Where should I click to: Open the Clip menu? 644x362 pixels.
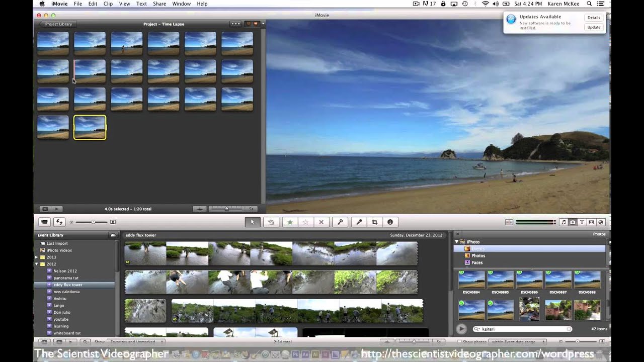108,4
